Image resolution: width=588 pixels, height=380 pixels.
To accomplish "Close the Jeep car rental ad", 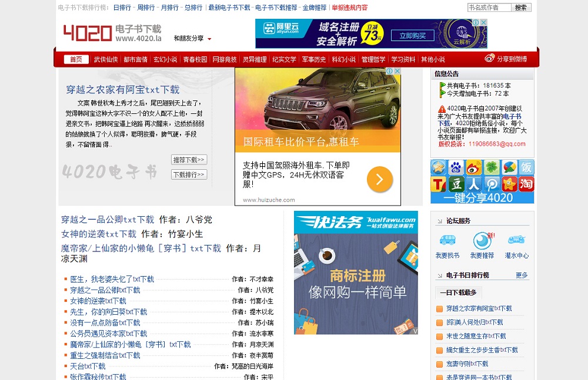I will (x=397, y=71).
